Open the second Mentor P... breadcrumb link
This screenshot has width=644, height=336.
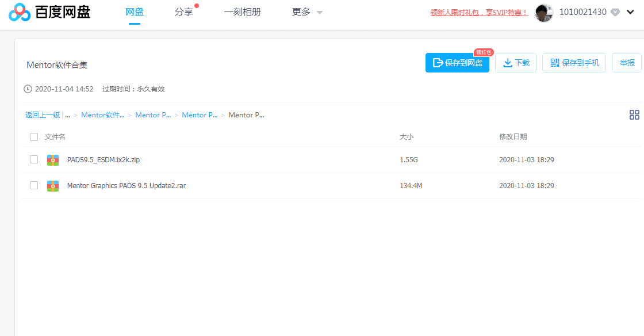pyautogui.click(x=200, y=115)
